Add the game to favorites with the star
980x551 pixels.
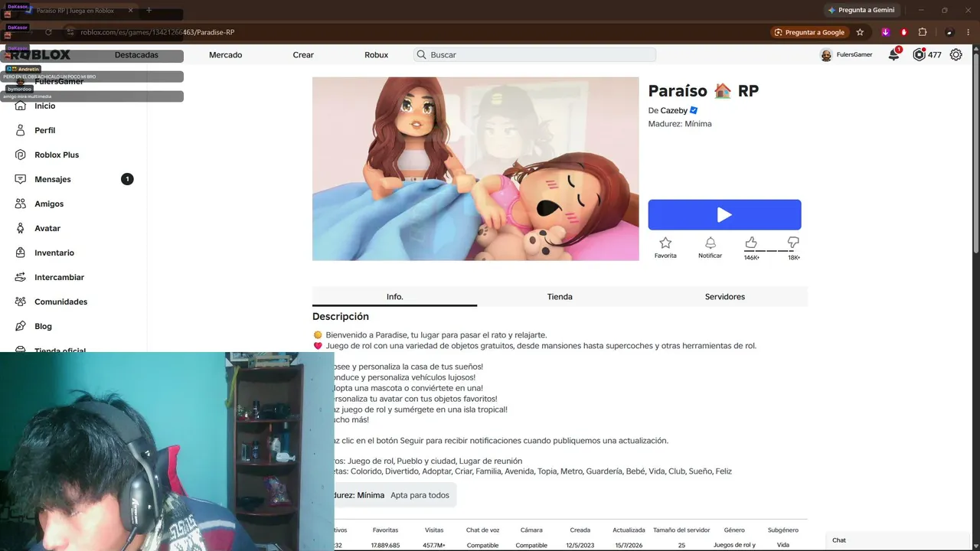coord(665,243)
